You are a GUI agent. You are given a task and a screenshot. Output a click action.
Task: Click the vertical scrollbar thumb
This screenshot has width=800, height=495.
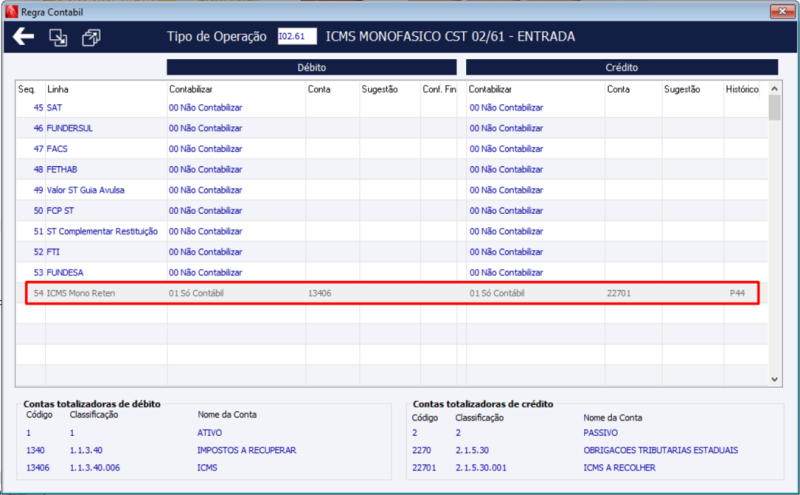coord(774,107)
